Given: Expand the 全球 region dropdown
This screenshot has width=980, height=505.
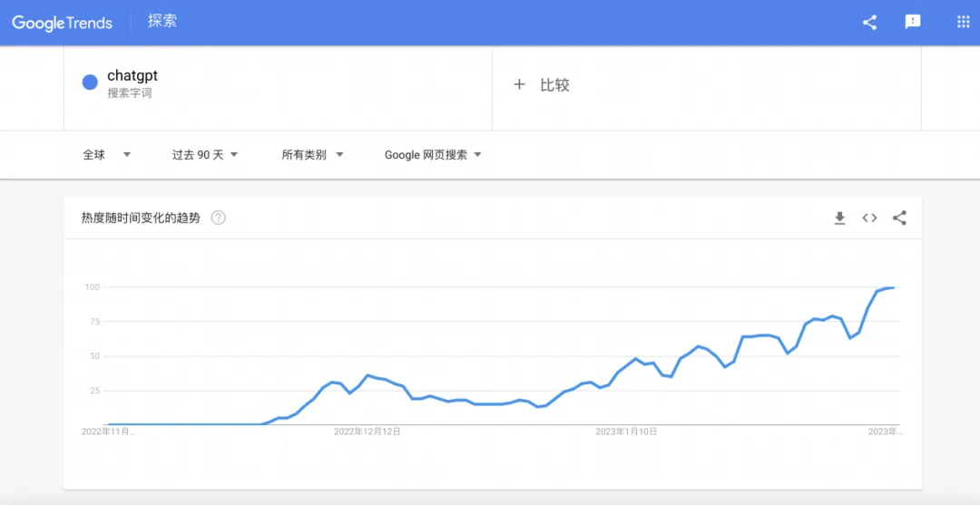Looking at the screenshot, I should [107, 155].
